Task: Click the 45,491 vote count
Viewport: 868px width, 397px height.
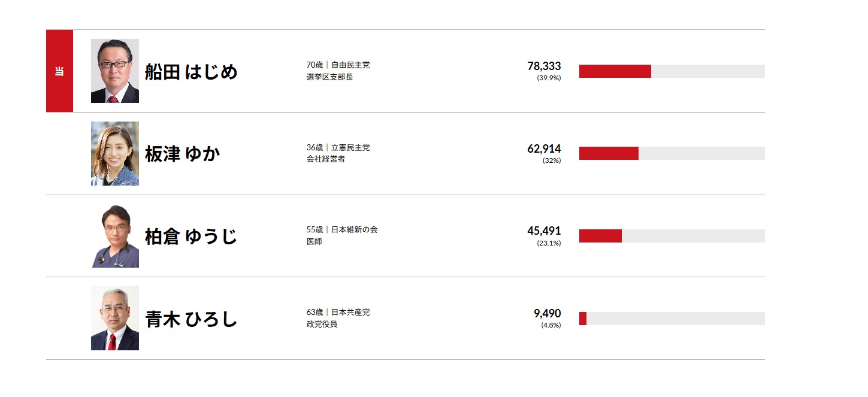Action: click(544, 231)
